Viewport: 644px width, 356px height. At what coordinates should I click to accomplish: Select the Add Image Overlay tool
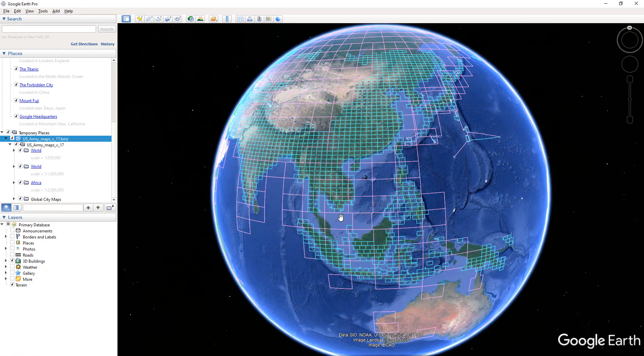click(168, 19)
